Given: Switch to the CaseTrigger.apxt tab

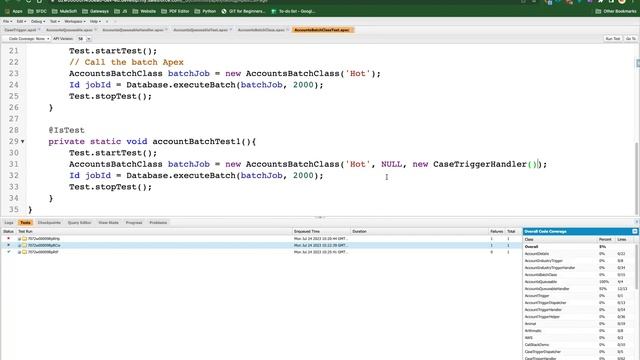Looking at the screenshot, I should (22, 30).
